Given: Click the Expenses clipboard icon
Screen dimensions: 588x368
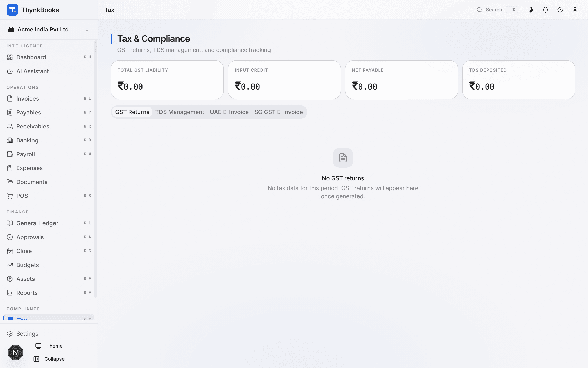Looking at the screenshot, I should (x=10, y=168).
